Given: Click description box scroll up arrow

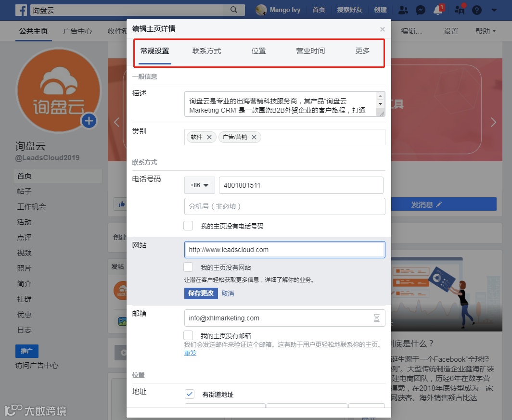Looking at the screenshot, I should (380, 96).
